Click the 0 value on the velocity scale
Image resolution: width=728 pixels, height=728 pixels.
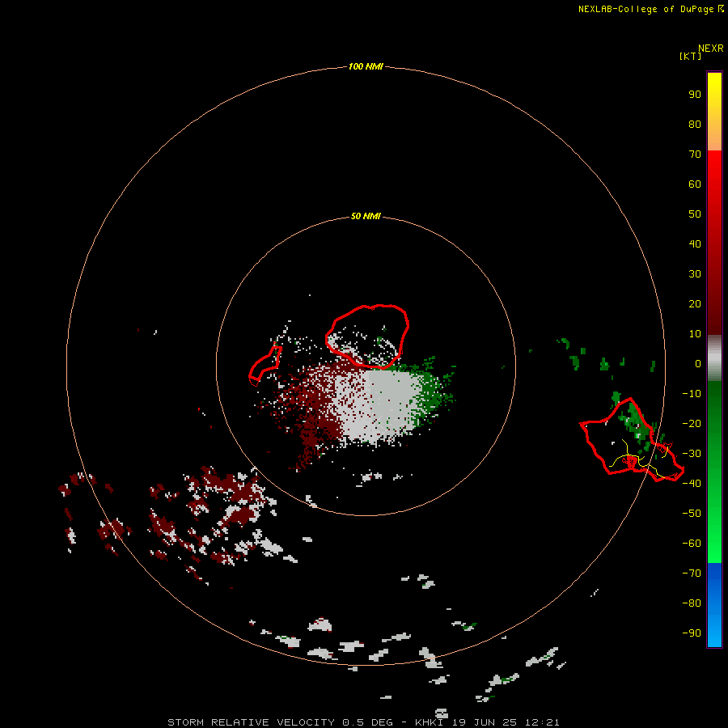[x=698, y=364]
